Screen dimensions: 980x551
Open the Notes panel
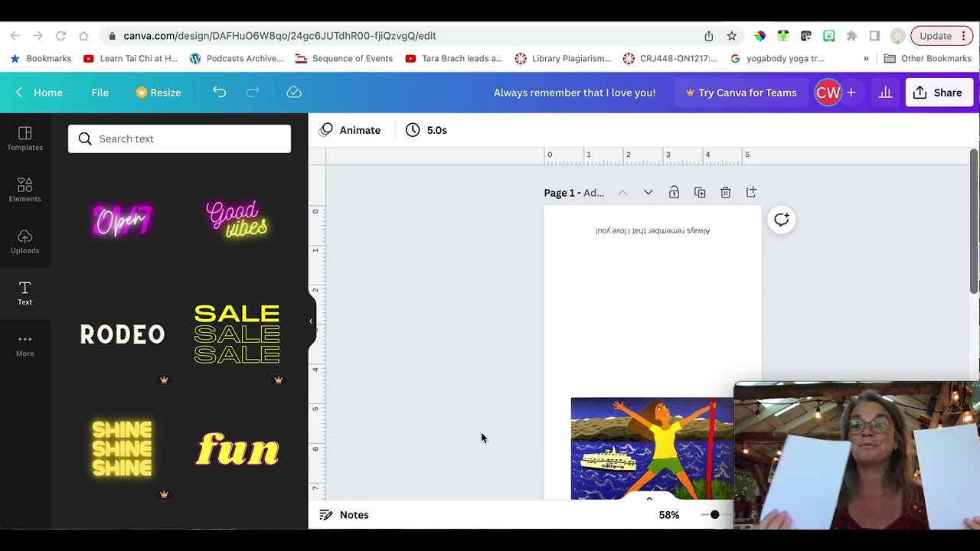point(344,515)
